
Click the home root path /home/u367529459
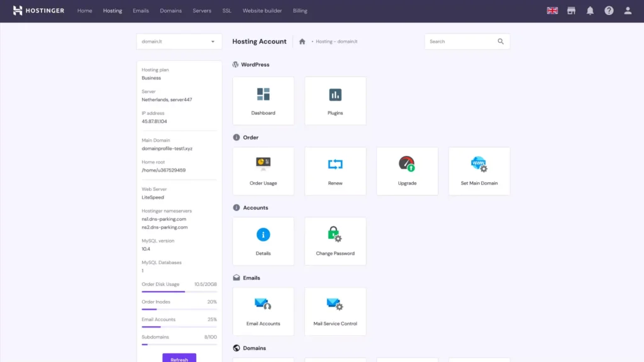click(x=164, y=170)
